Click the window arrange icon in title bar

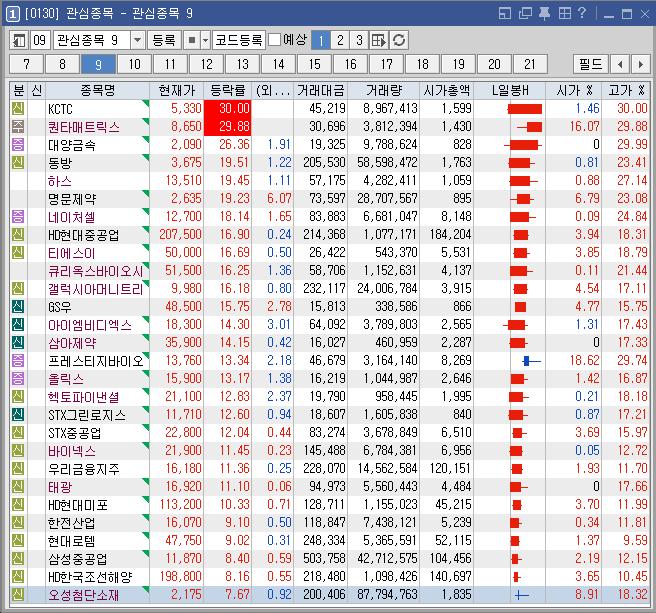tap(505, 14)
